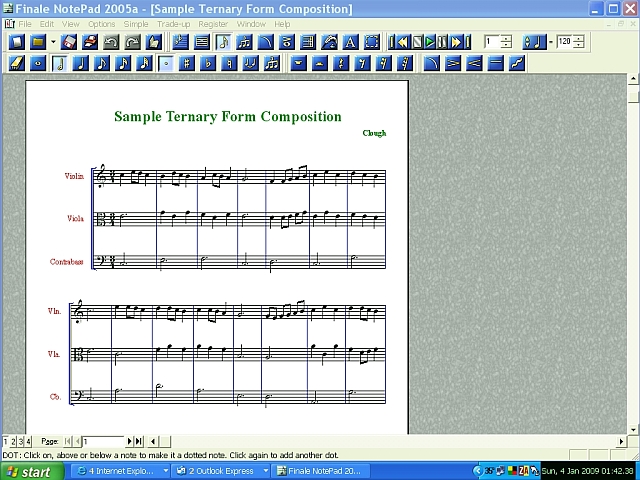Click the page number input field
Viewport: 640px width, 480px height.
tap(102, 441)
